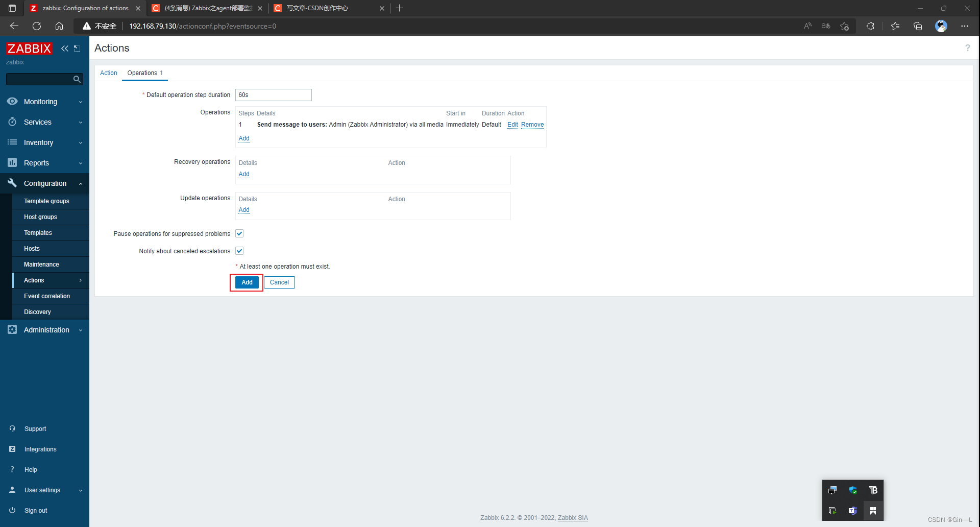Click the Services stopwatch icon
The image size is (980, 527).
pos(12,122)
